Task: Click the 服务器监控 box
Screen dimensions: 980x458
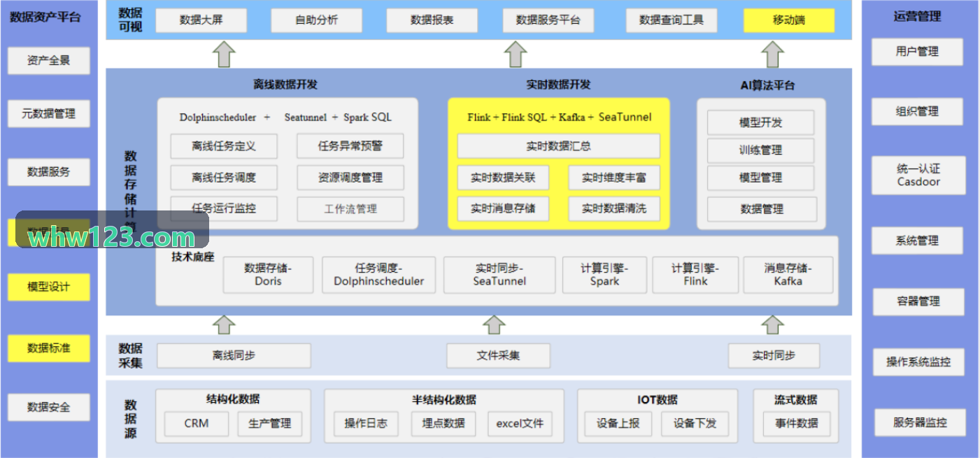Action: pyautogui.click(x=920, y=423)
